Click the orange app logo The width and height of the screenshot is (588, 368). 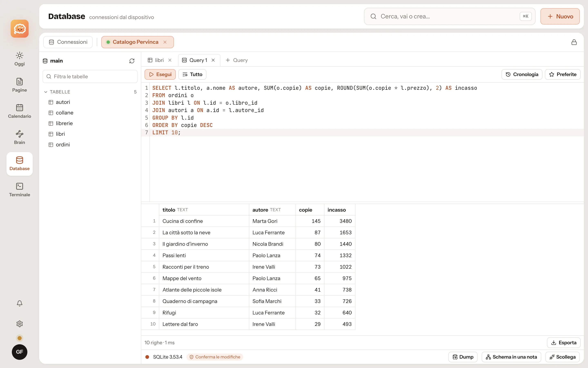click(x=19, y=29)
